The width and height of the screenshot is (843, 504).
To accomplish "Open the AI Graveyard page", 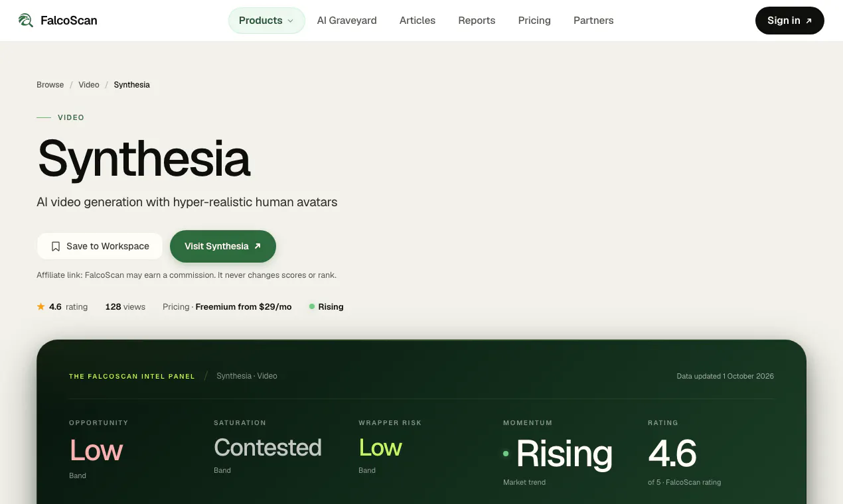I will tap(346, 21).
